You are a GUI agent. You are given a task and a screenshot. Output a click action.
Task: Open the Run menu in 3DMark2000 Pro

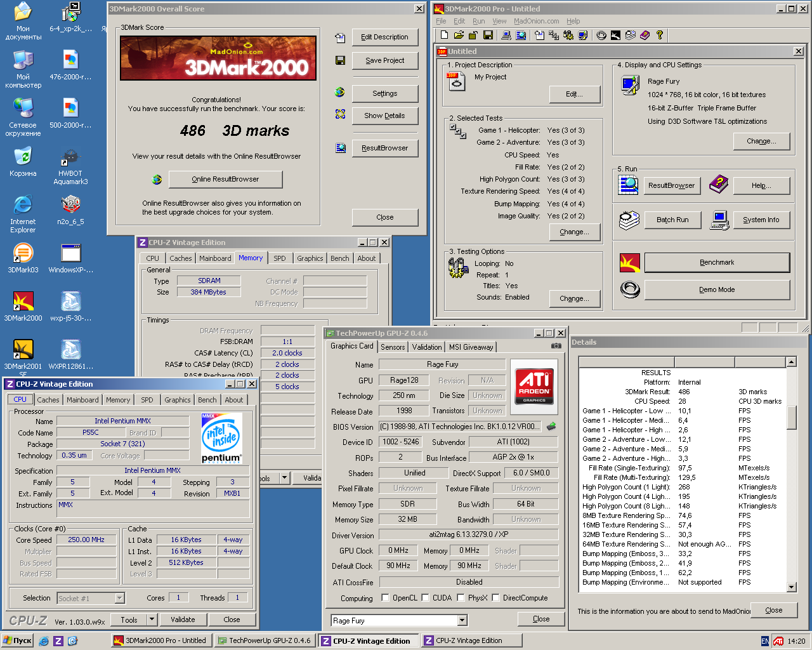(x=479, y=21)
